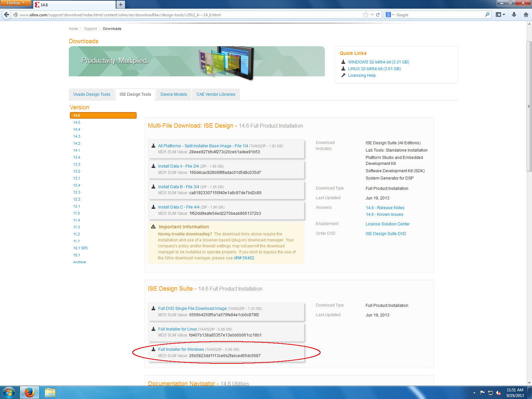Click the warning triangle in Important Information box

coord(153,226)
